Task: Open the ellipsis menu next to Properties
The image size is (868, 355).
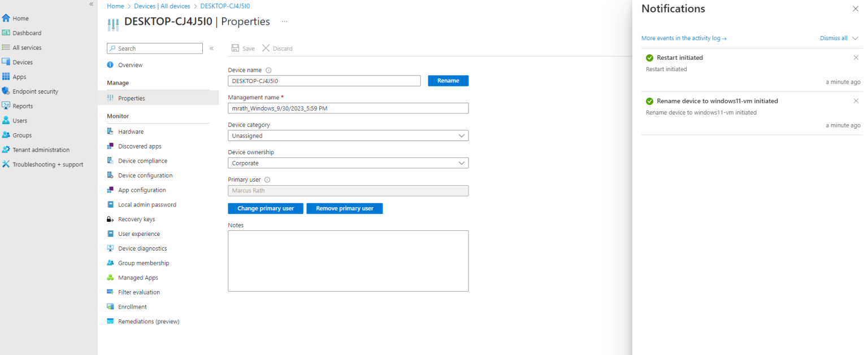Action: click(x=284, y=21)
